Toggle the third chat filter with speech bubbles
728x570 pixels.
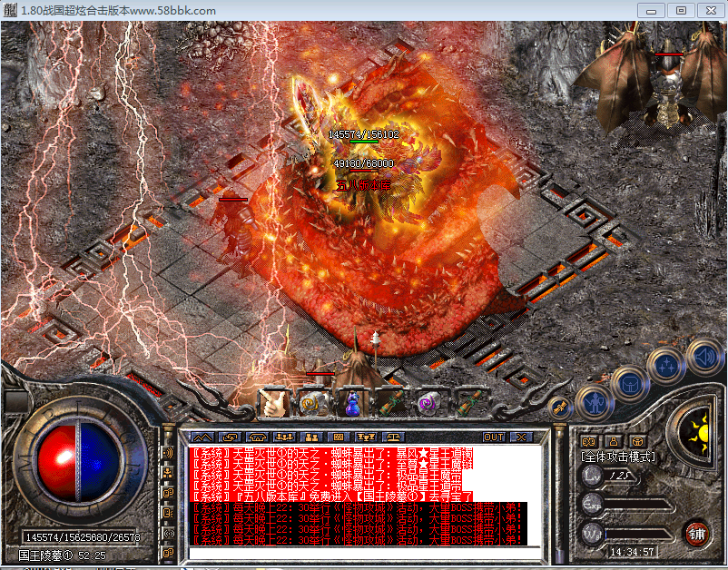pyautogui.click(x=168, y=493)
